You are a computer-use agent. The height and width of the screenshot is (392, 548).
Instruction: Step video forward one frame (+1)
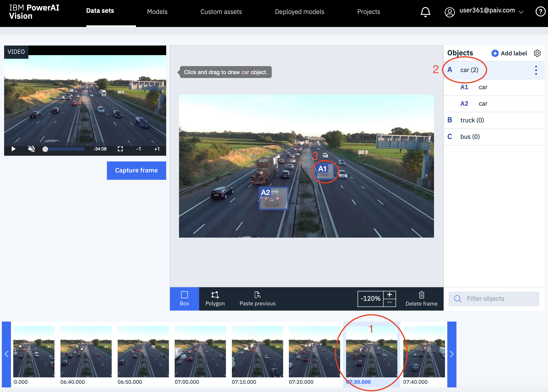(x=157, y=149)
